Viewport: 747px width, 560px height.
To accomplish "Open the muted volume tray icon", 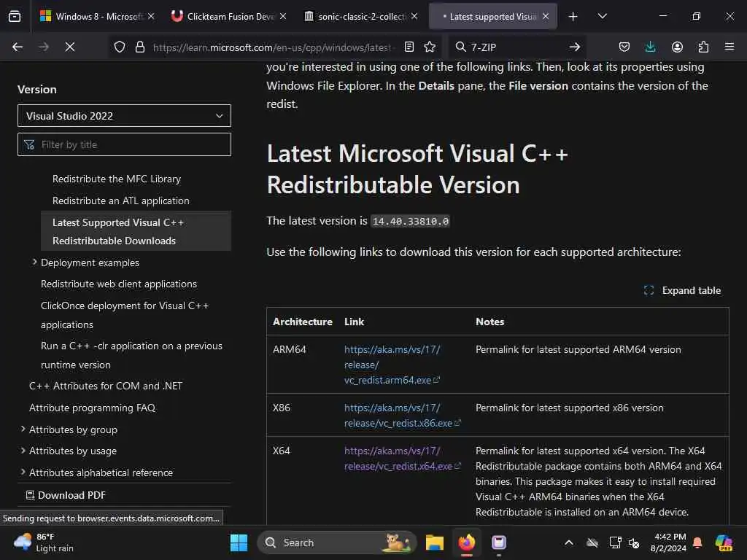I will (634, 542).
